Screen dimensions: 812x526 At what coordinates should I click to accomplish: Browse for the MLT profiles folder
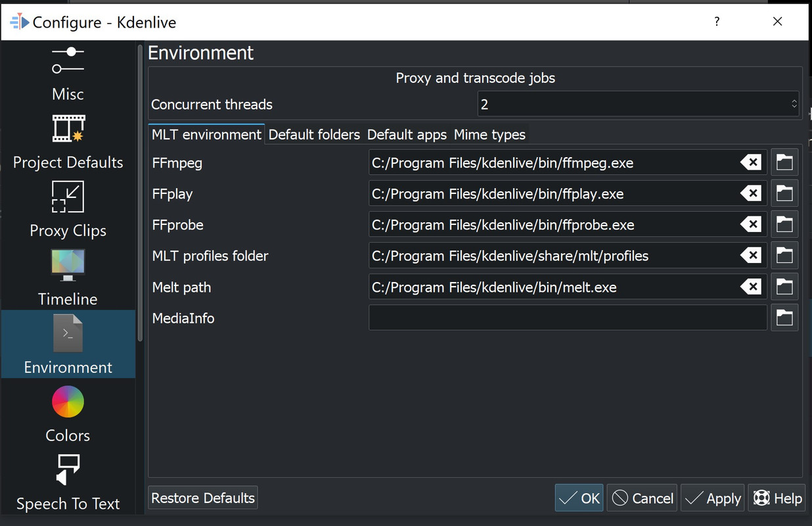point(784,256)
